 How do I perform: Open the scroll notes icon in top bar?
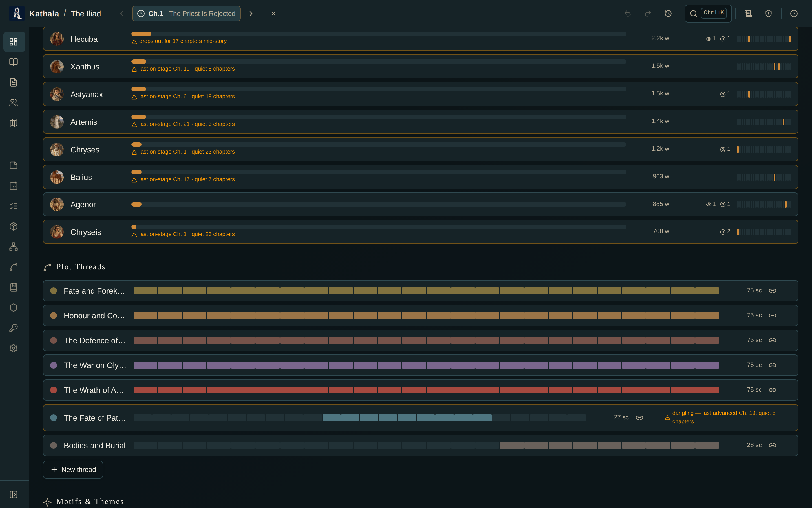pyautogui.click(x=748, y=14)
